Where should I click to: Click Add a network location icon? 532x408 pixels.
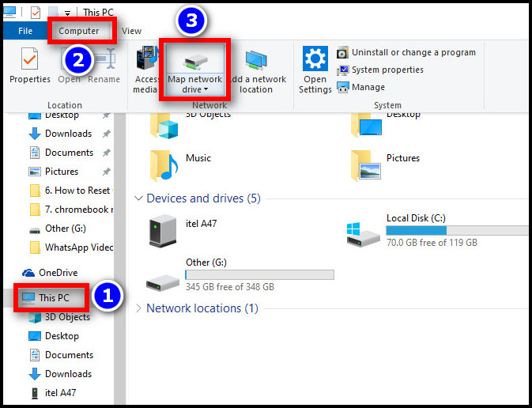point(256,60)
